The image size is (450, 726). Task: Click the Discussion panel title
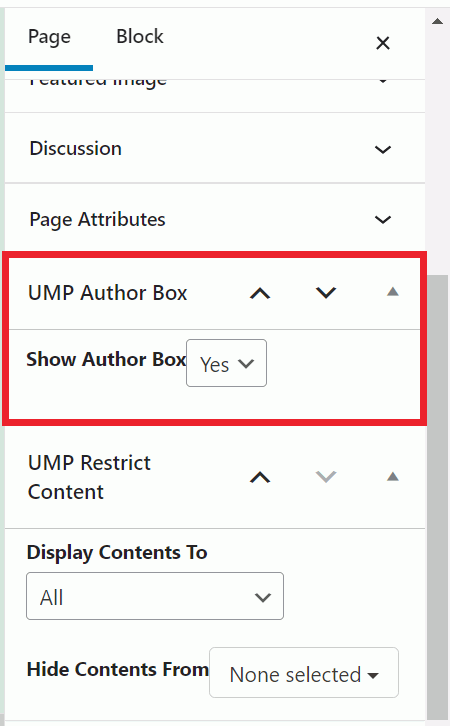(x=75, y=149)
